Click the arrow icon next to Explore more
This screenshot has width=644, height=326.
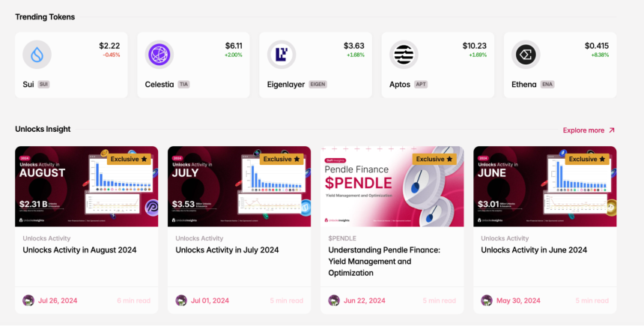click(612, 130)
